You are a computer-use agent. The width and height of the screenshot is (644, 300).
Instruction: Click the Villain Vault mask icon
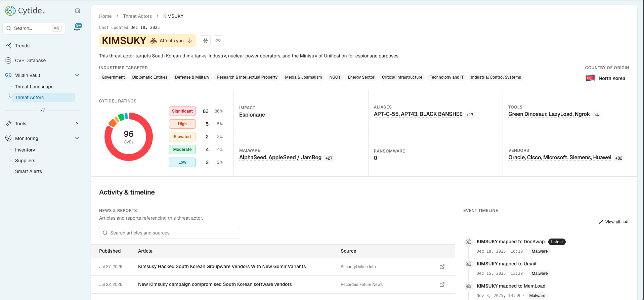(8, 75)
